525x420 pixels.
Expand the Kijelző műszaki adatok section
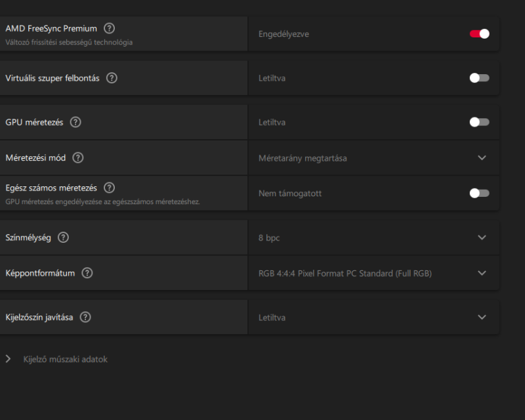point(9,359)
